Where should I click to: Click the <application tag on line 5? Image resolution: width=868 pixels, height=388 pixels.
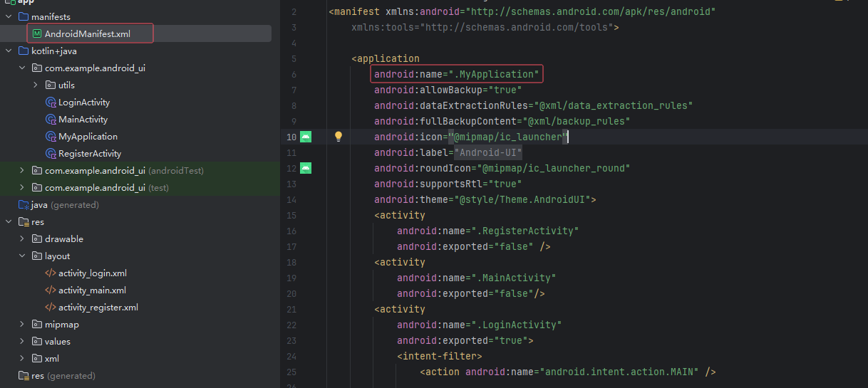coord(386,58)
